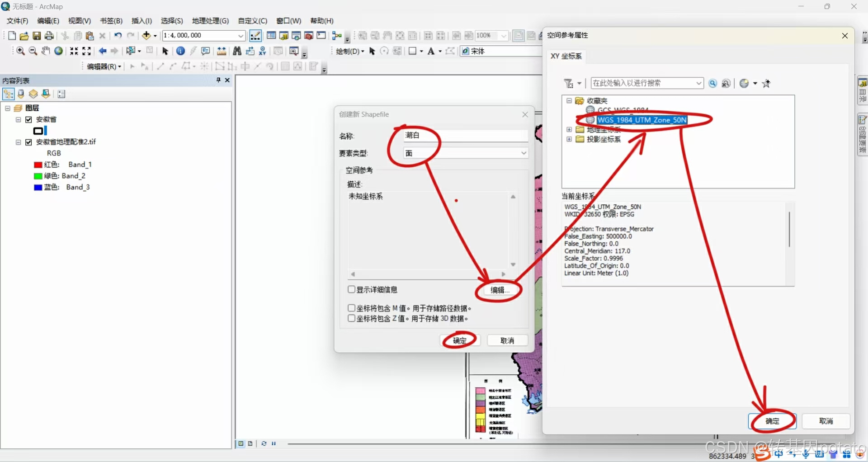The width and height of the screenshot is (868, 462).
Task: Zoom to Full Extent globe icon
Action: click(58, 51)
